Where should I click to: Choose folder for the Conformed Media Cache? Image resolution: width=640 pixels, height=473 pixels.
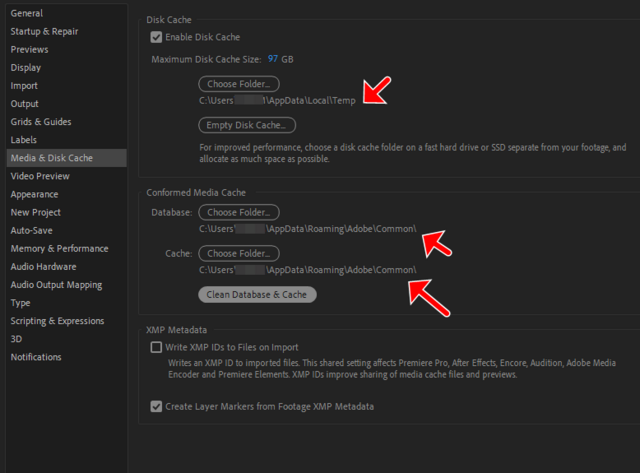239,254
